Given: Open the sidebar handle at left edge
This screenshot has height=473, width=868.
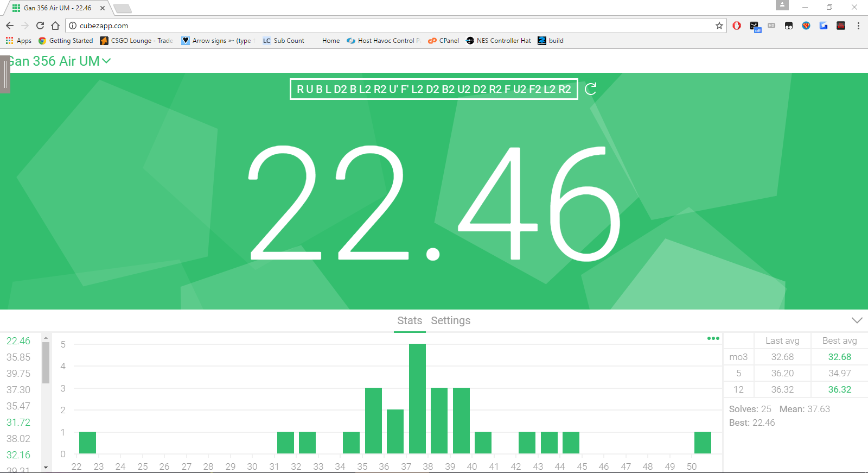Looking at the screenshot, I should click(x=5, y=74).
